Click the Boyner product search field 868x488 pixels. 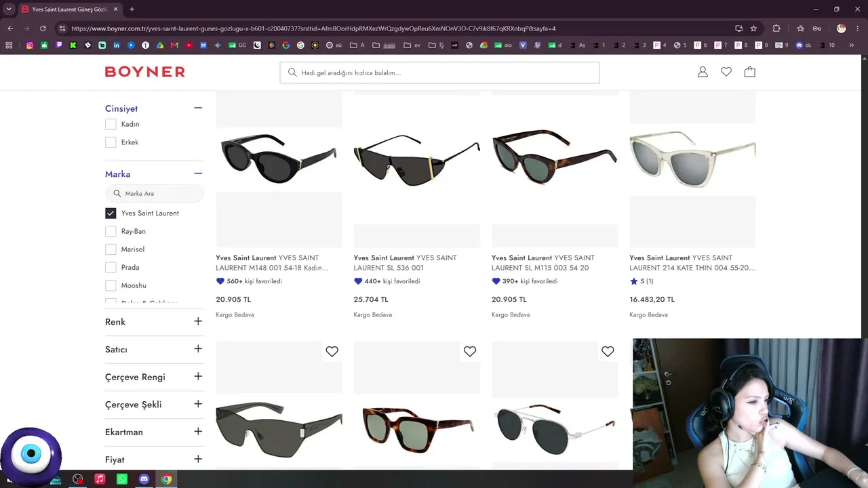click(x=439, y=73)
